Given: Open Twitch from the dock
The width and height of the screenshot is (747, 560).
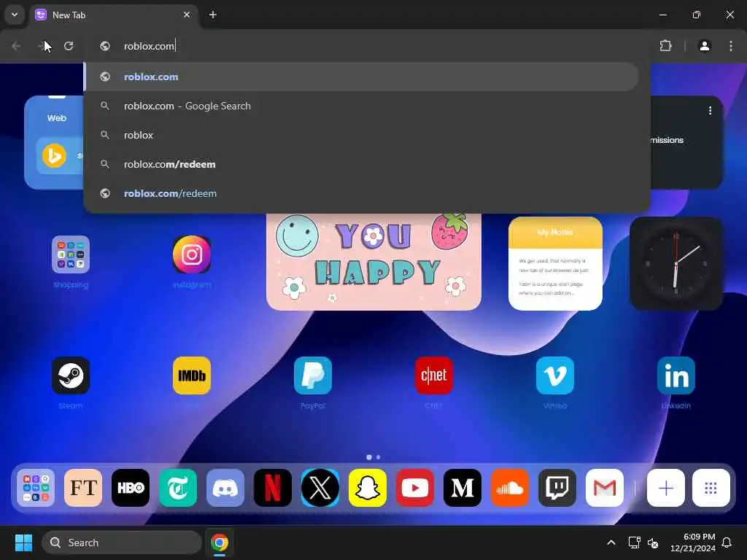Looking at the screenshot, I should [557, 488].
